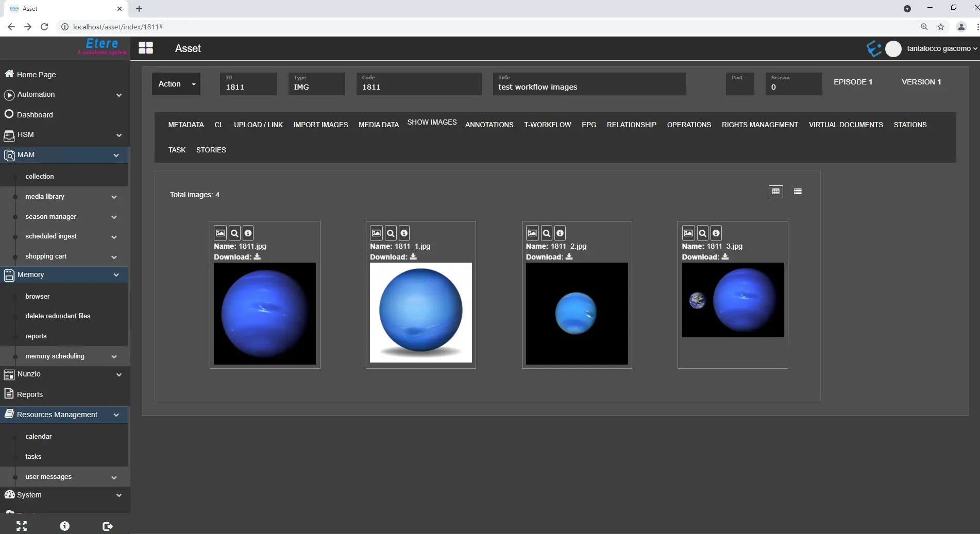980x534 pixels.
Task: Switch to the METADATA tab
Action: [186, 125]
